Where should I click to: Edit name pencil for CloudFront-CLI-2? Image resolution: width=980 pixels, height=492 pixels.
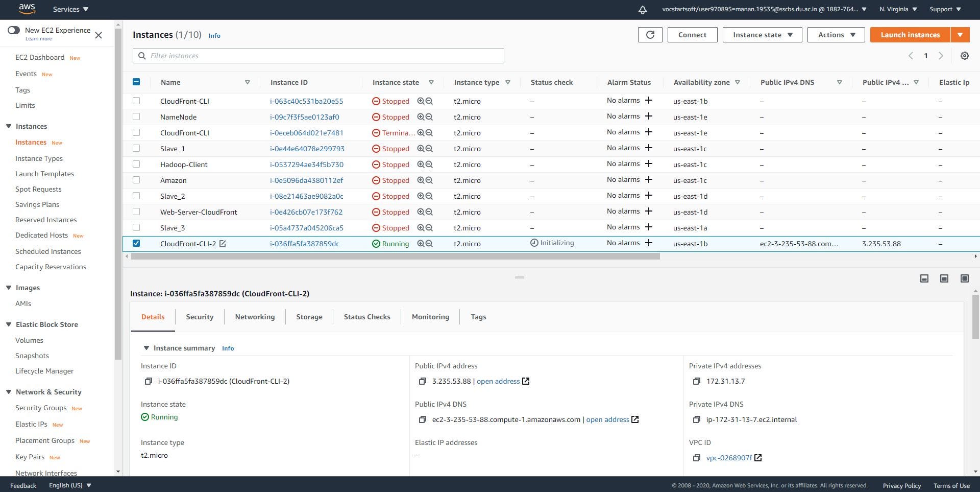tap(223, 244)
